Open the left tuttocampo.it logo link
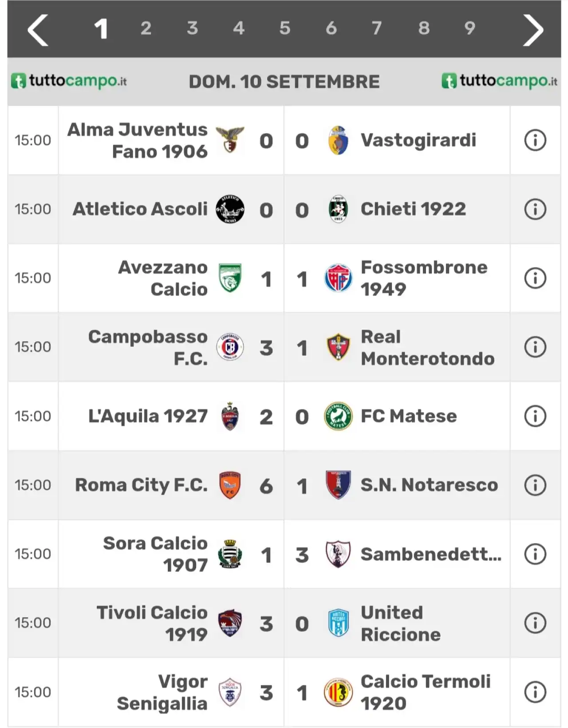 pyautogui.click(x=69, y=81)
